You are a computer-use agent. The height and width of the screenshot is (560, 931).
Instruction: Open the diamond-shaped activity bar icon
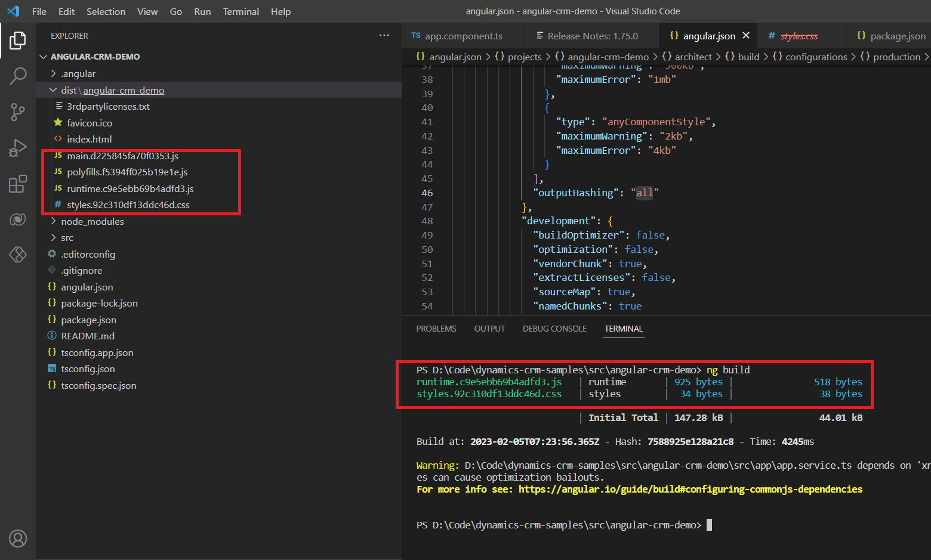click(x=18, y=255)
